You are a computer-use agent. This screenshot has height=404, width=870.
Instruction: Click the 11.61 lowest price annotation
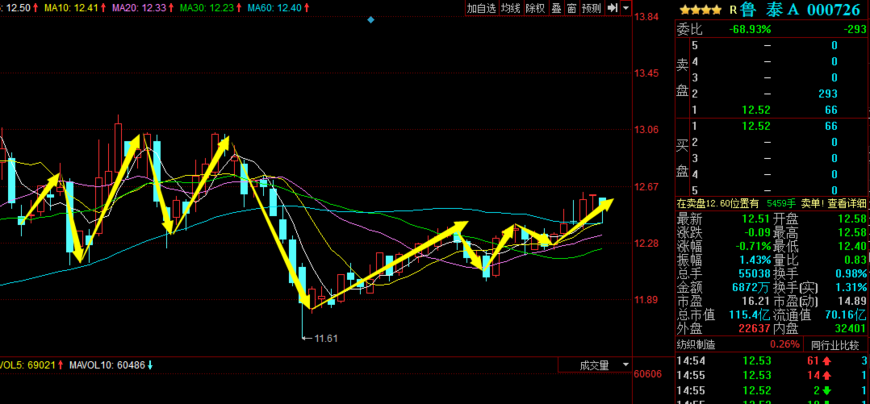tap(326, 338)
